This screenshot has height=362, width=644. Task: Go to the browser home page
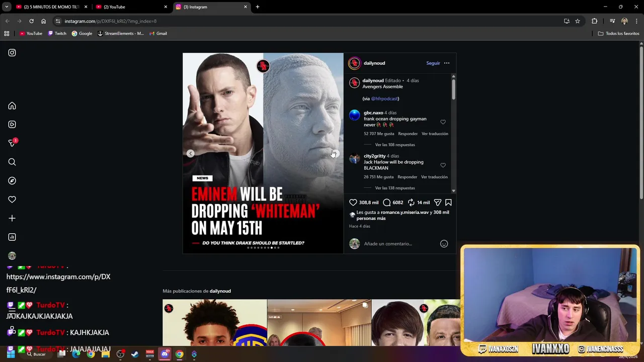(43, 21)
